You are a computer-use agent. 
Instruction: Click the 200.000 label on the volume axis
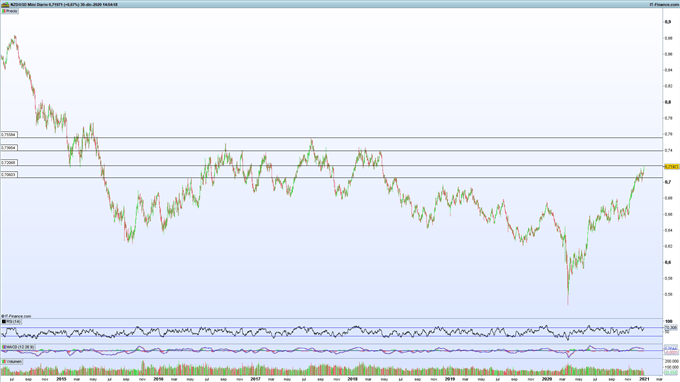[x=671, y=361]
